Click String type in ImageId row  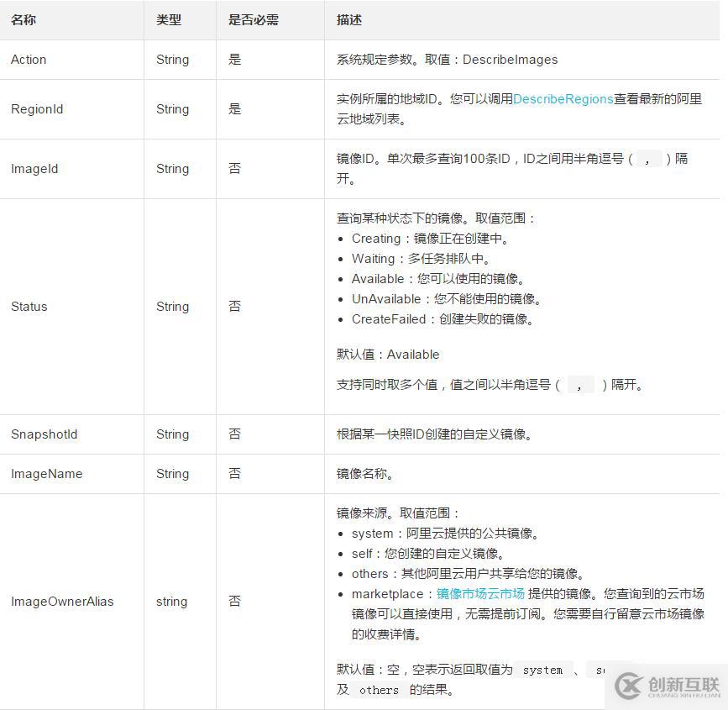(173, 169)
